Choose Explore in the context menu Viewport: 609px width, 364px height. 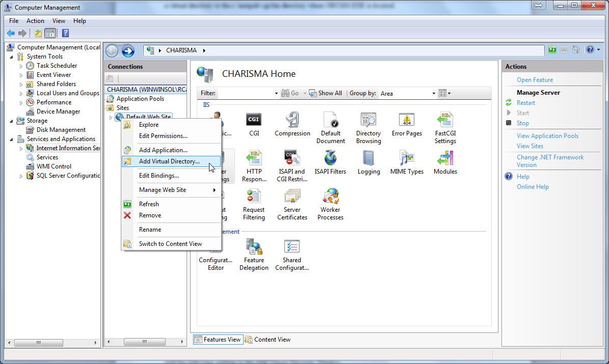click(x=171, y=125)
